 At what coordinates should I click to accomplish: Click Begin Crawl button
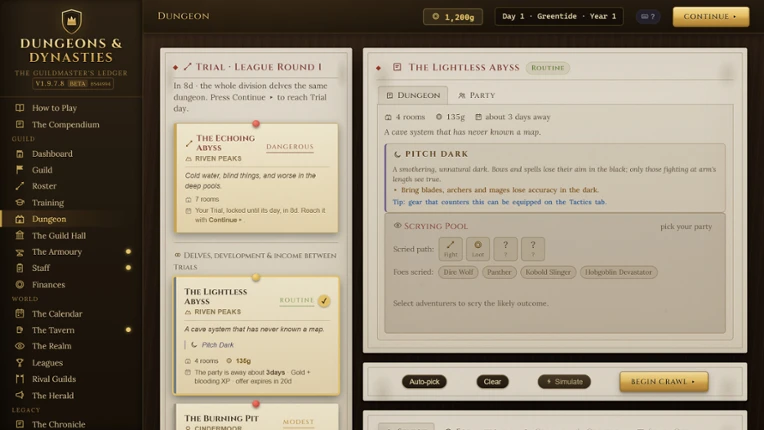[664, 382]
